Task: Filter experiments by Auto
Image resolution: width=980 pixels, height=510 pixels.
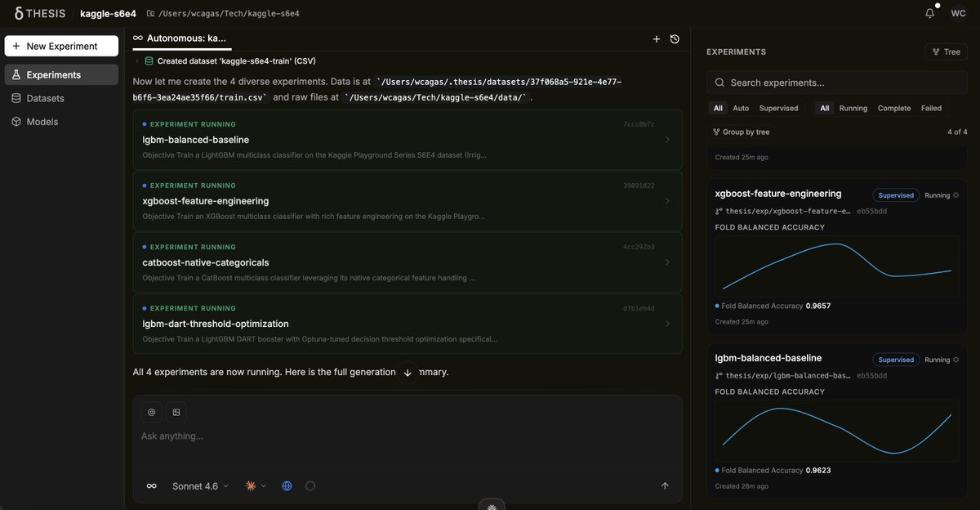Action: point(741,108)
